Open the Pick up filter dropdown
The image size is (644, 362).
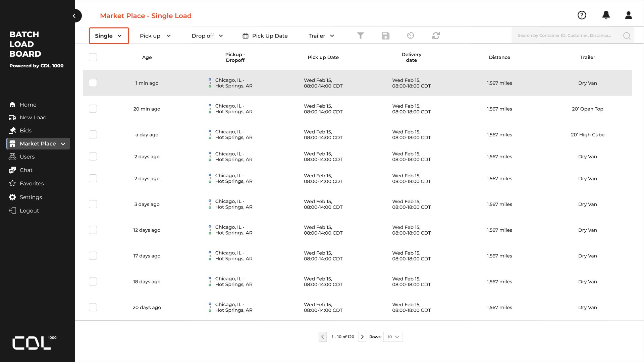pyautogui.click(x=155, y=36)
